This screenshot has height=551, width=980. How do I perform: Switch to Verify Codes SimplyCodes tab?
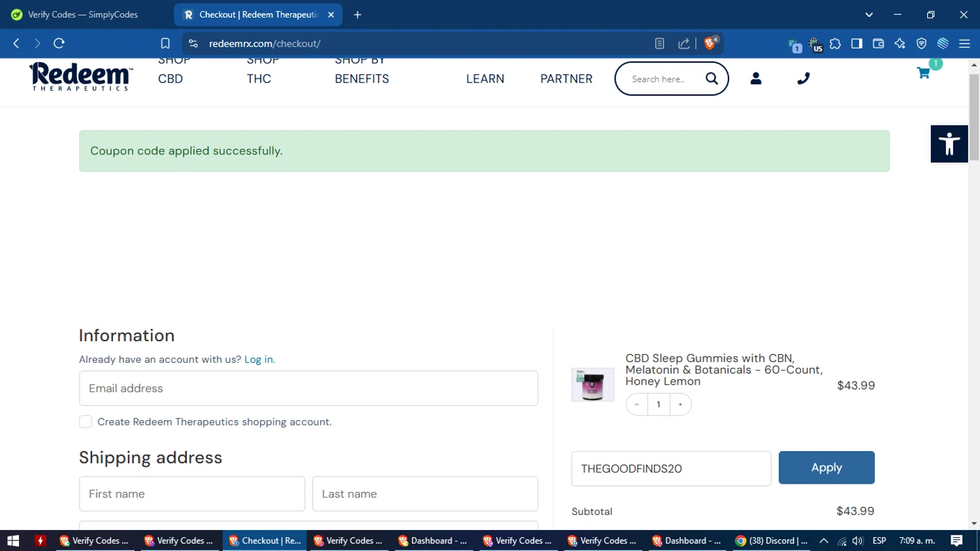pos(83,14)
